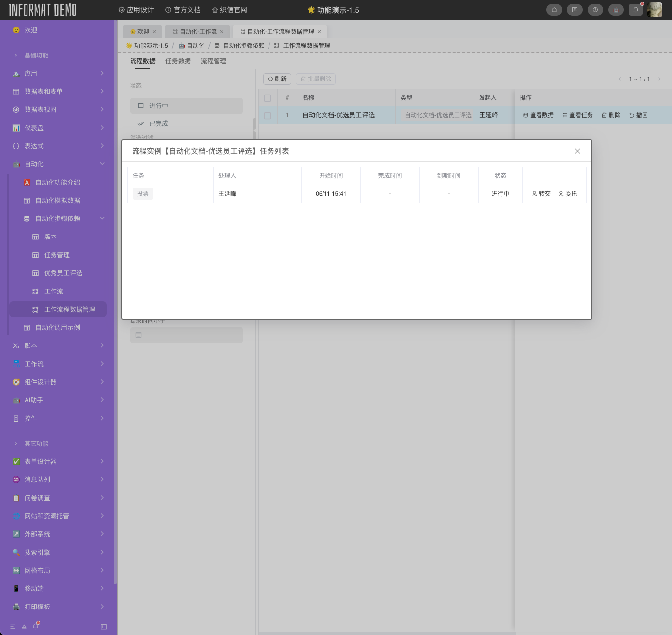Image resolution: width=672 pixels, height=635 pixels.
Task: Select the 进行中 status filter
Action: click(x=186, y=106)
